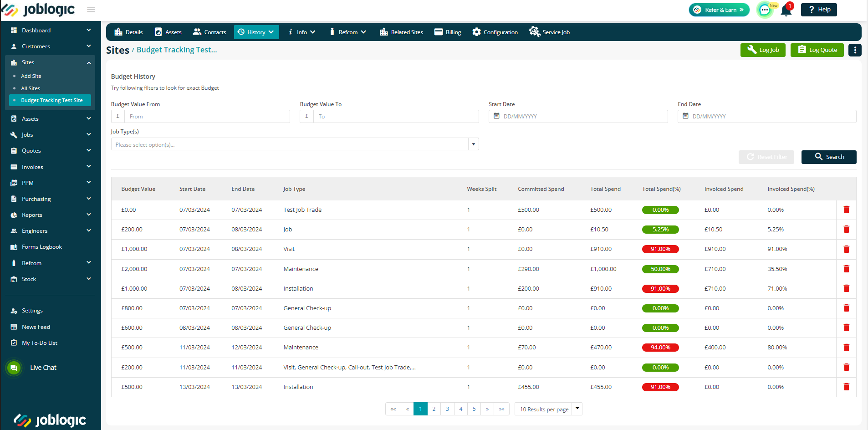Delete the Test Job Trade budget row
The height and width of the screenshot is (430, 868).
pos(847,210)
